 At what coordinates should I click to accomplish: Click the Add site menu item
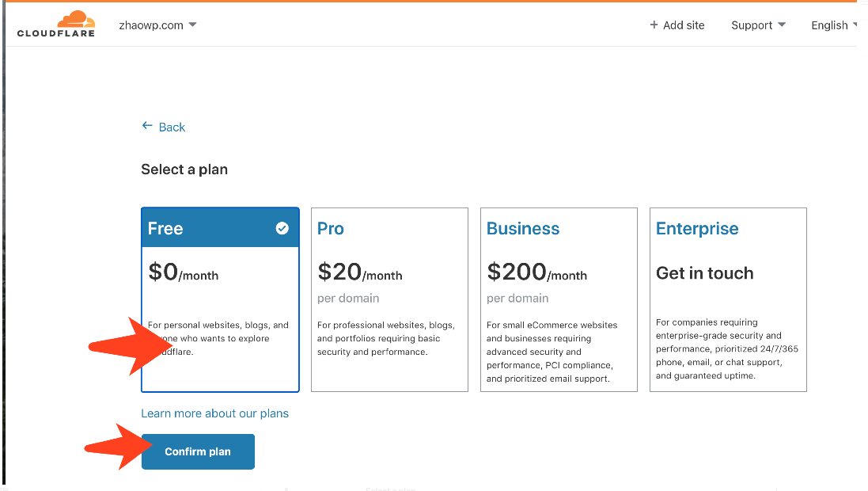tap(684, 25)
